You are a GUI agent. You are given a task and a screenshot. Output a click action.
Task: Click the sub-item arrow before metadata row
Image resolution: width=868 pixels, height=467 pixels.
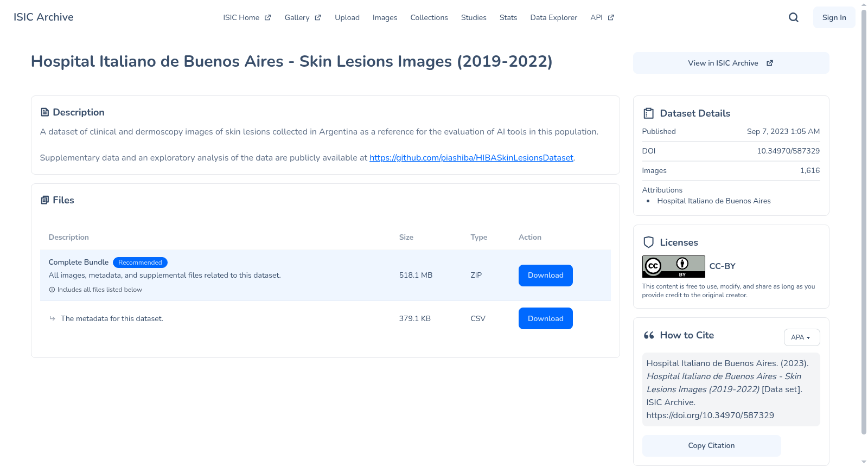coord(53,318)
